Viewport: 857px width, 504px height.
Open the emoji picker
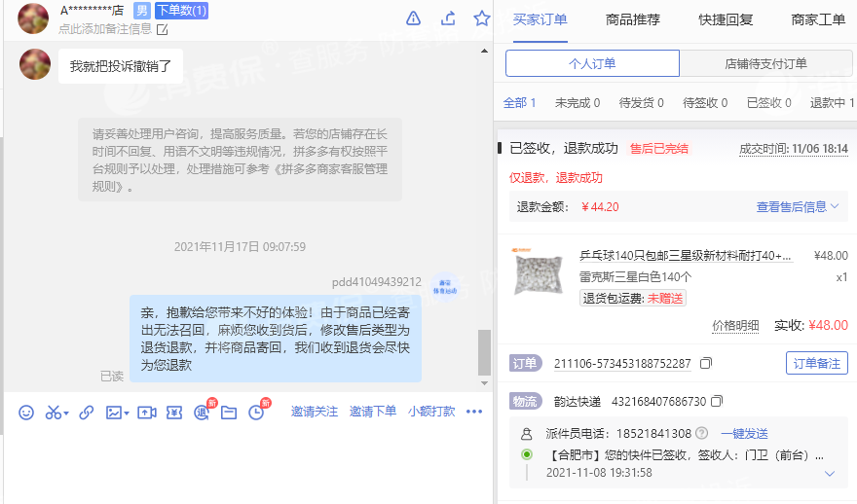tap(26, 413)
